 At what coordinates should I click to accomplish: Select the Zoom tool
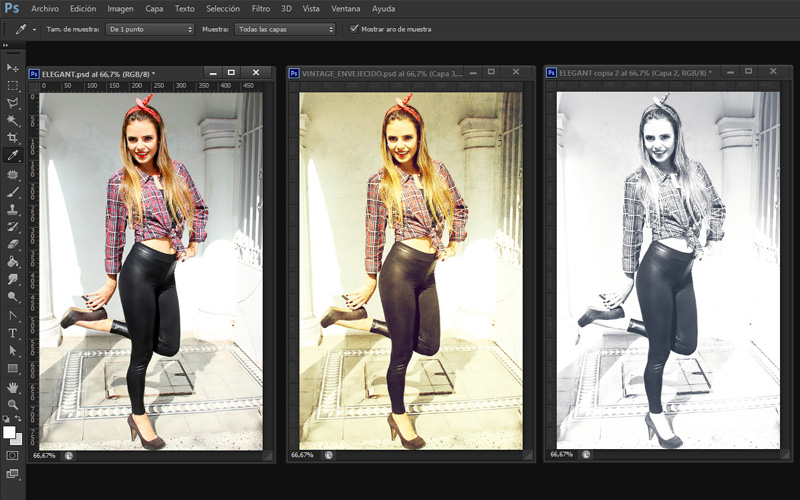(x=13, y=403)
